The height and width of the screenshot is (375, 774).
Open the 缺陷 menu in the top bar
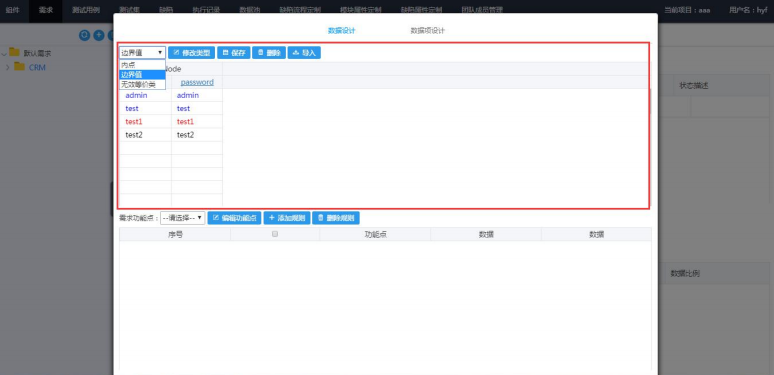point(166,10)
